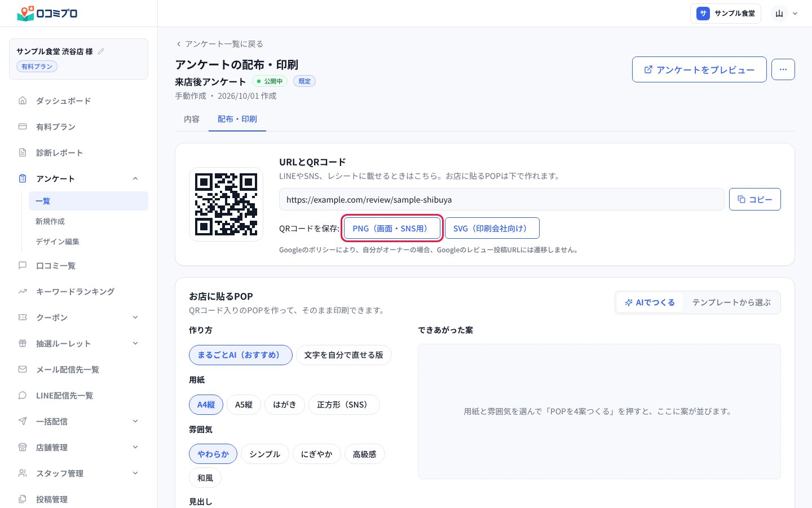Choose A5縦 paper size
Image resolution: width=812 pixels, height=508 pixels.
[x=244, y=405]
